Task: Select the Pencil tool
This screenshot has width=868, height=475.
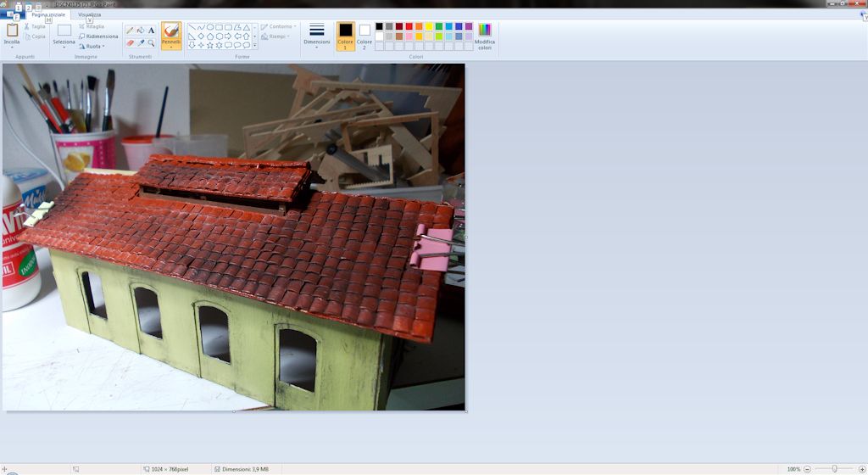Action: [130, 31]
